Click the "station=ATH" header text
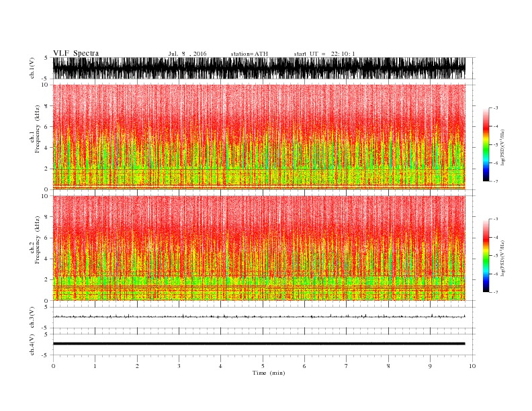Image resolution: width=532 pixels, height=411 pixels. [x=249, y=54]
